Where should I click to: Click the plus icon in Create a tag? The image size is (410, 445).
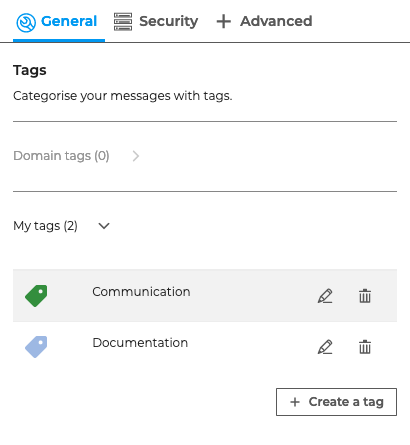pyautogui.click(x=295, y=402)
